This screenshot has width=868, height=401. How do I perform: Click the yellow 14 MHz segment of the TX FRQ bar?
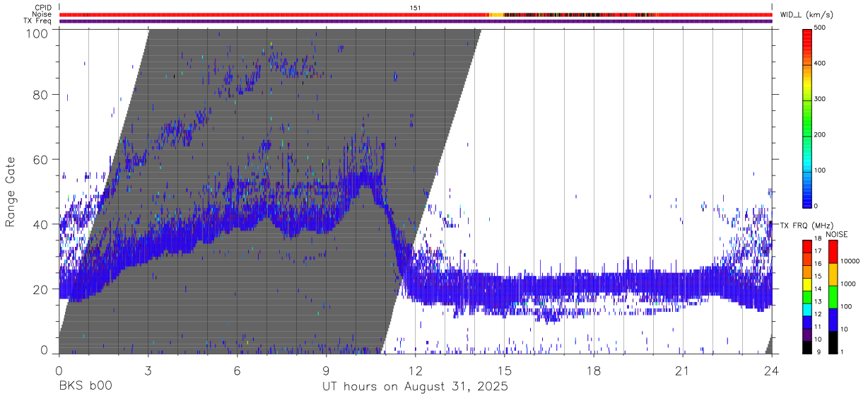807,284
